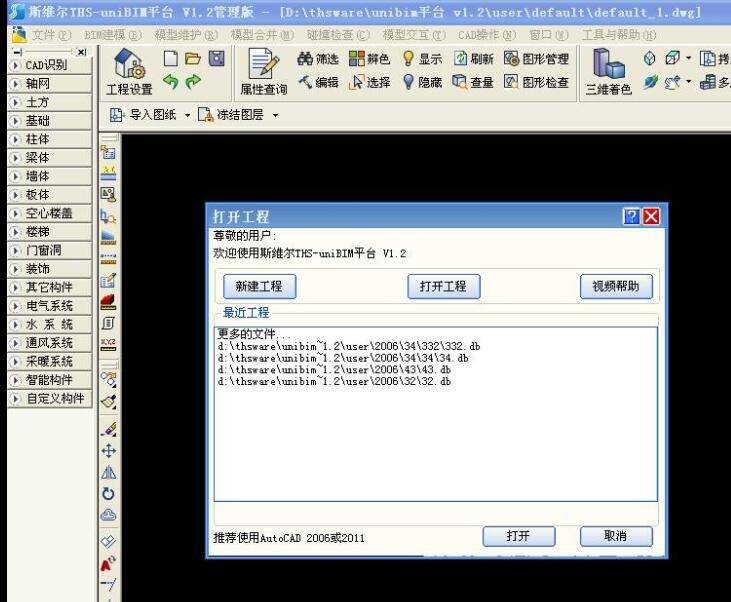Expand the 自定义构件 section

coord(50,399)
